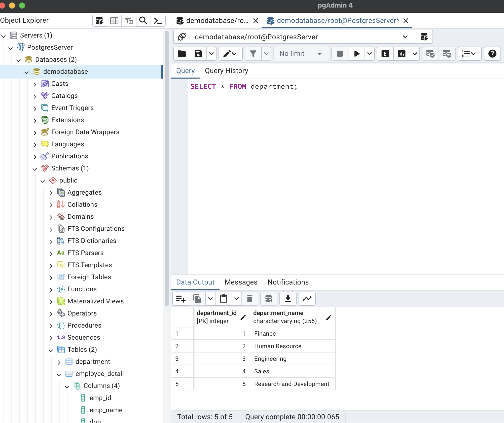Select the Data Output tab

click(x=195, y=282)
